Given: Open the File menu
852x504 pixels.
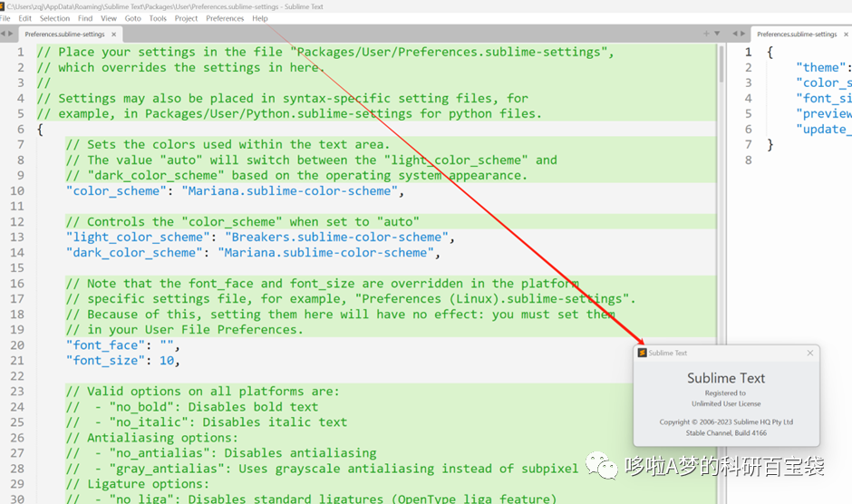Looking at the screenshot, I should pyautogui.click(x=5, y=18).
